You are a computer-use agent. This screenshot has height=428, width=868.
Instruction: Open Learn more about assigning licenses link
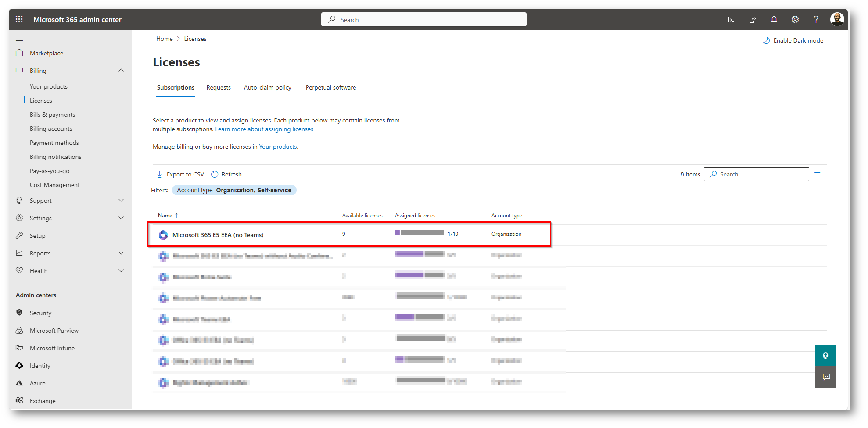[264, 129]
